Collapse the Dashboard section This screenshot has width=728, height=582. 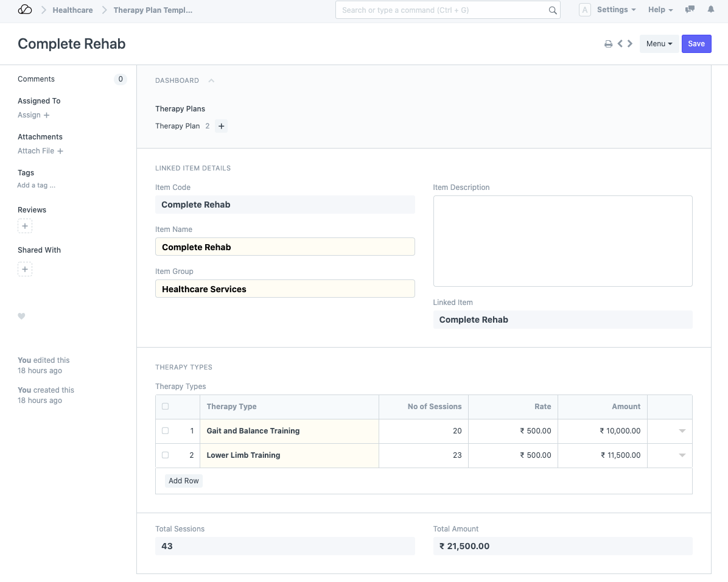click(x=211, y=80)
